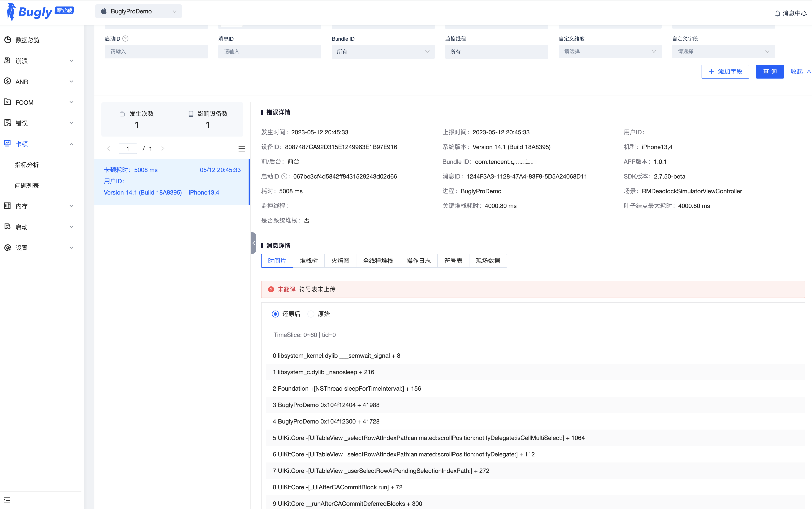Click the help icon beside 启动ID filter
Screen dimensions: 812x509
click(x=125, y=39)
